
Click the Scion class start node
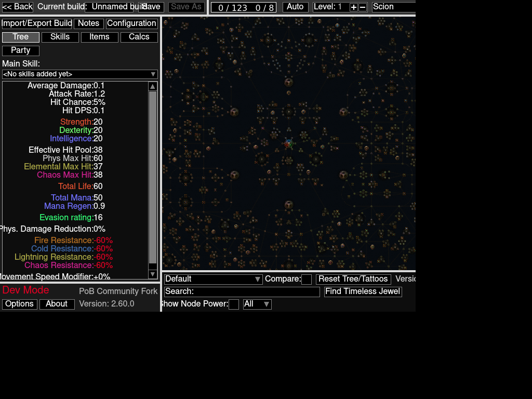[288, 143]
